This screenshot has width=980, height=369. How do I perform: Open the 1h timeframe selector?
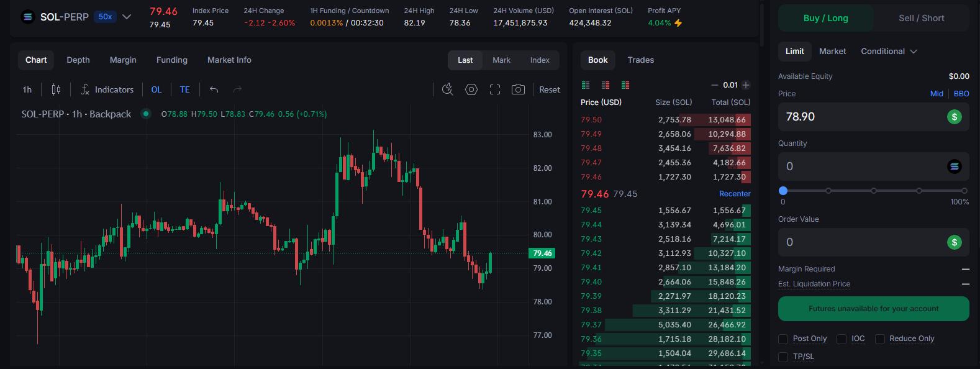(27, 89)
